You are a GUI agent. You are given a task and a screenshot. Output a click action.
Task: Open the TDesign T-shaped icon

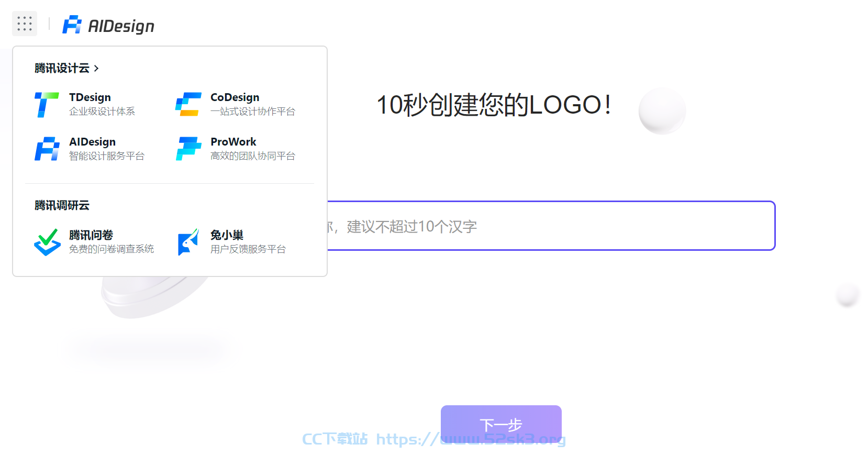coord(47,105)
